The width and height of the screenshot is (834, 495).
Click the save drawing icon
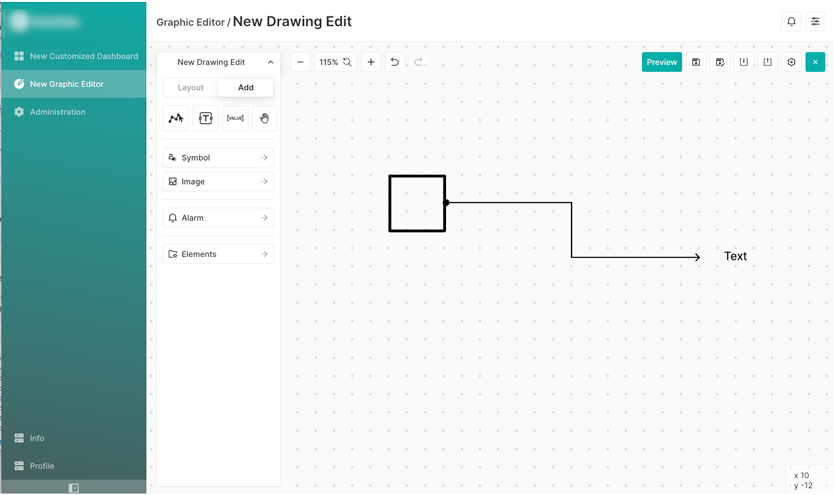pyautogui.click(x=696, y=62)
